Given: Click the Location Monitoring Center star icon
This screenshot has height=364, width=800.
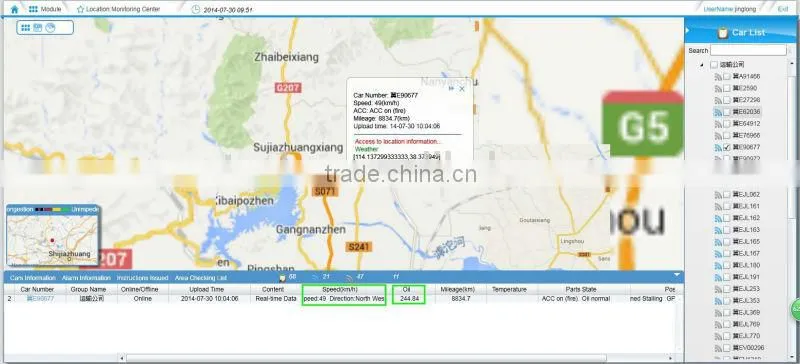Looking at the screenshot, I should click(80, 9).
